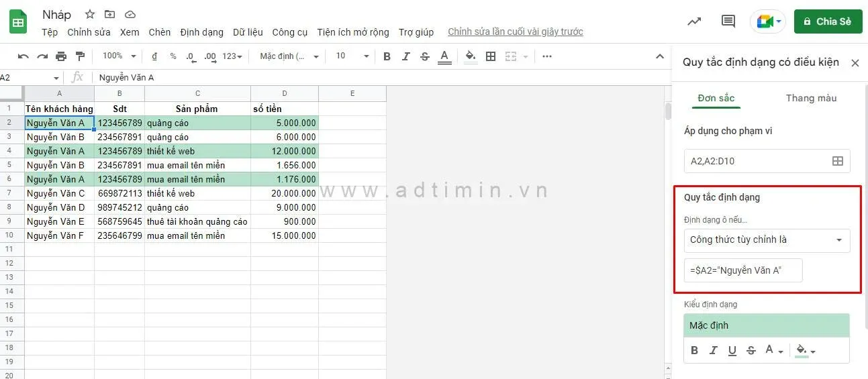Viewport: 868px width, 379px height.
Task: Toggle bold in format style panel
Action: [x=694, y=350]
